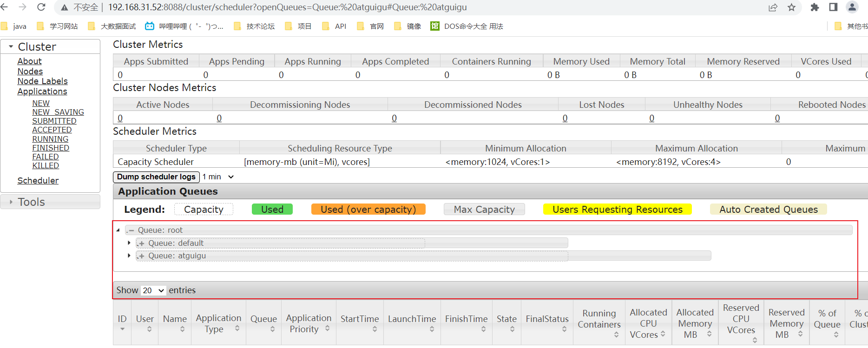Viewport: 868px width, 348px height.
Task: Collapse the Cluster sidebar section
Action: 50,46
